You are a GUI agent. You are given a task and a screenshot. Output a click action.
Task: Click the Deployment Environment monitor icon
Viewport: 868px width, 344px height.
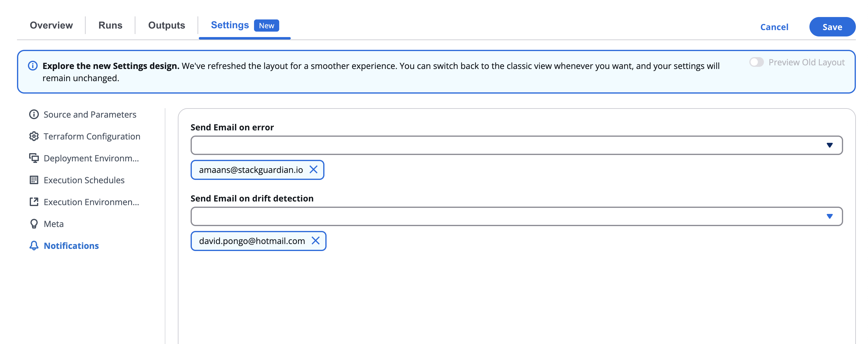(34, 158)
